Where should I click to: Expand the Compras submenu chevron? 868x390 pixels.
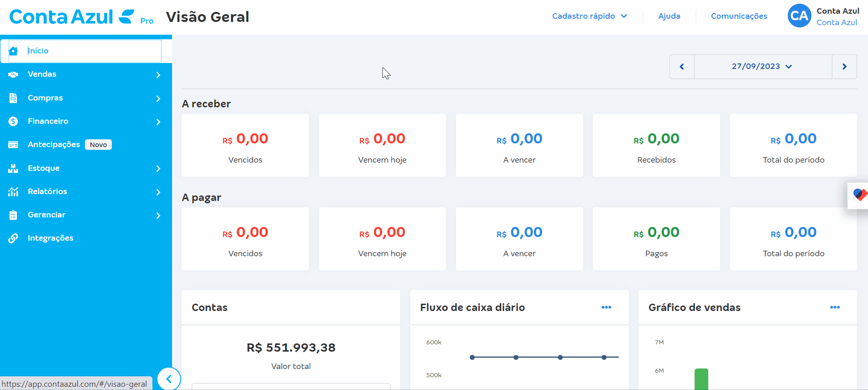[x=158, y=99]
